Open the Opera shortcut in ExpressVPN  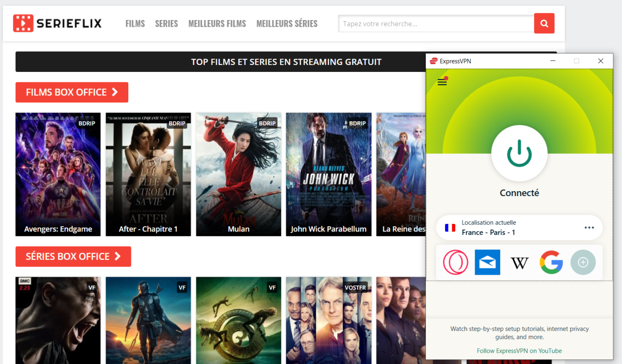click(455, 263)
